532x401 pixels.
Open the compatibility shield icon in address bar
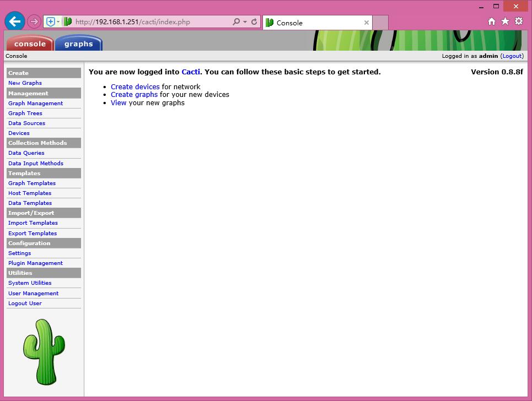click(50, 21)
